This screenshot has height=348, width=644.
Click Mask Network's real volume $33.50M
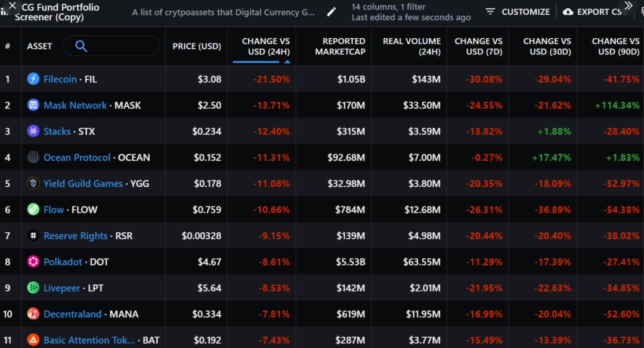(x=422, y=105)
